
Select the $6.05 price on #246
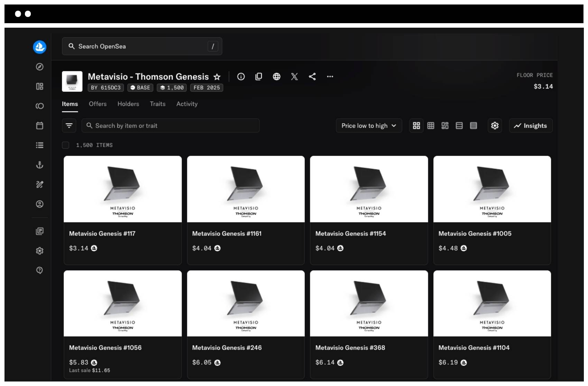tap(202, 362)
